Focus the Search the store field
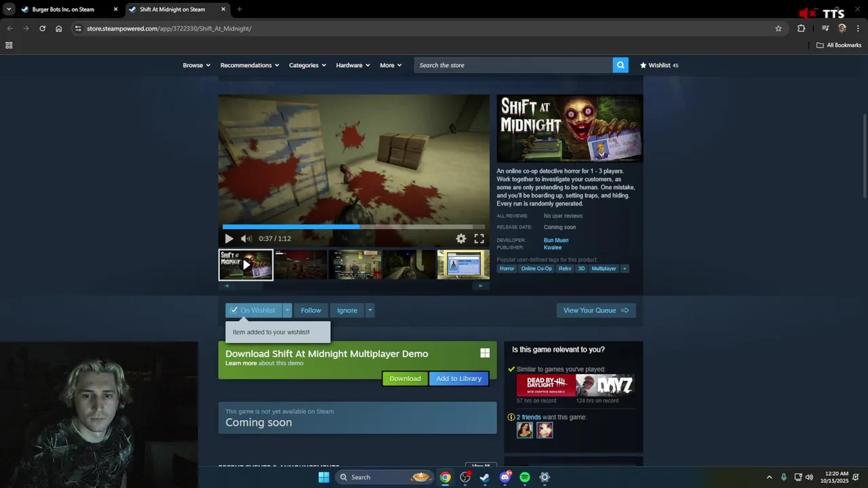The height and width of the screenshot is (488, 868). pos(513,65)
